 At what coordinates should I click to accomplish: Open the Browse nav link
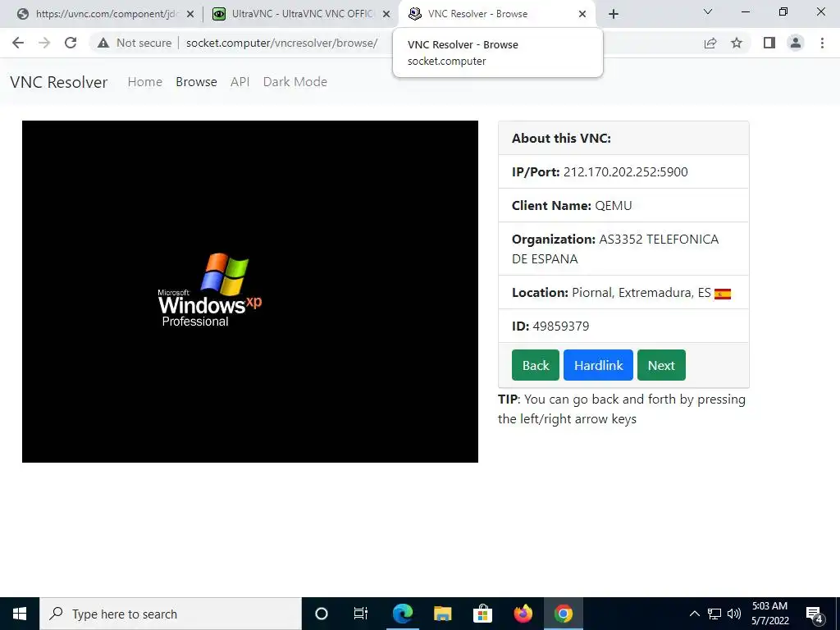point(196,82)
